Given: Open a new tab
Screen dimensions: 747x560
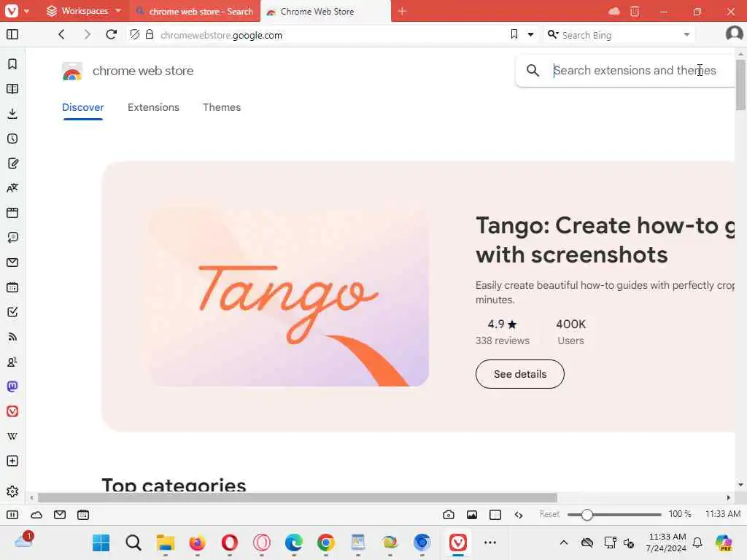Looking at the screenshot, I should pos(402,11).
